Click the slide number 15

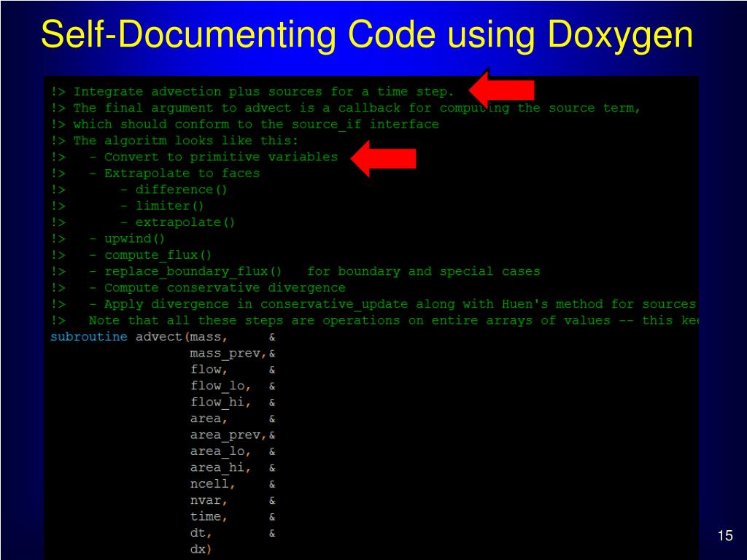coord(724,536)
